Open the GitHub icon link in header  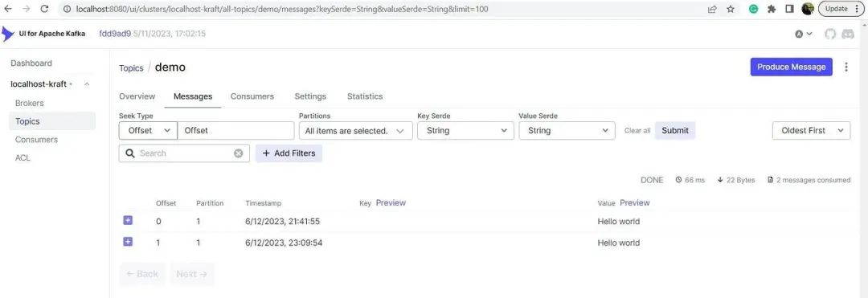point(829,34)
